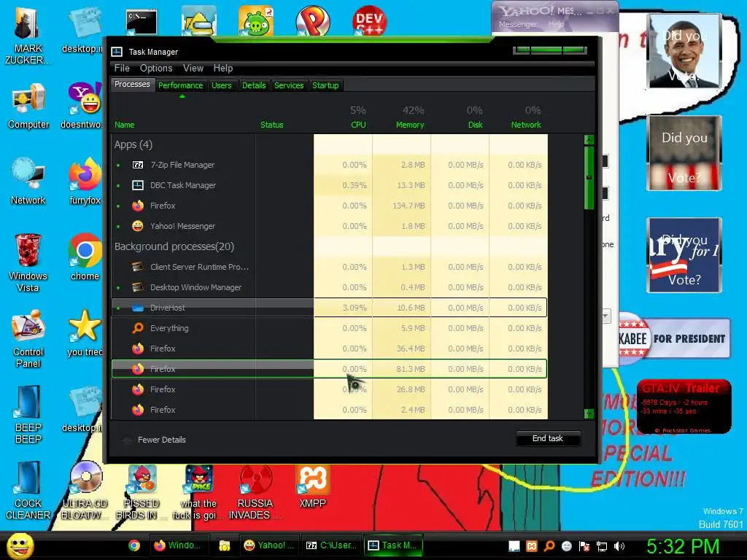The image size is (747, 560).
Task: Sort by the Network column header
Action: (x=526, y=125)
